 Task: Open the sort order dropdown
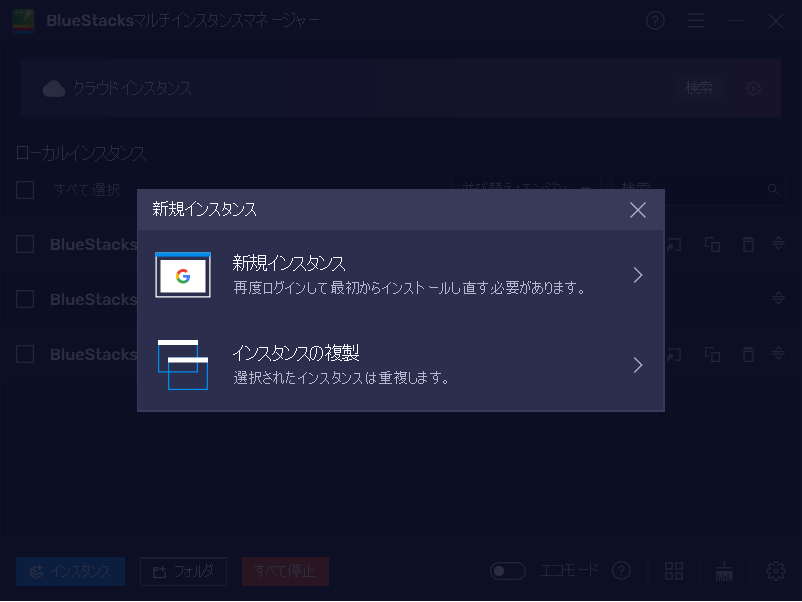point(525,188)
